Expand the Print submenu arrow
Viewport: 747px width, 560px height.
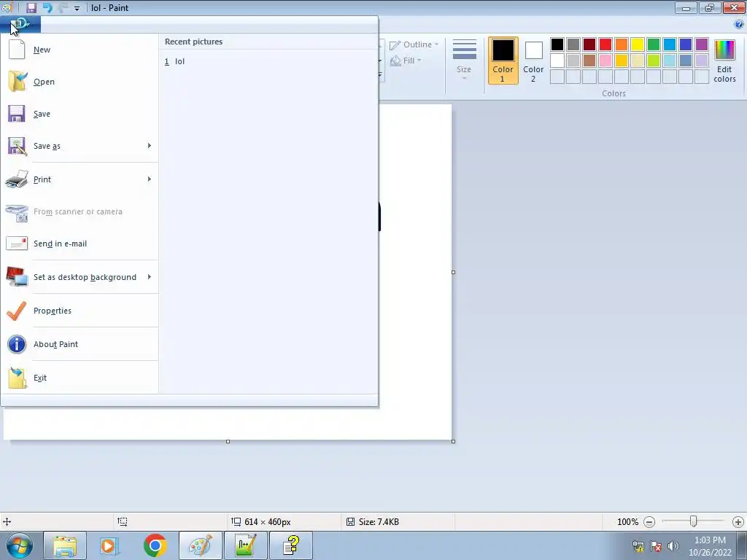149,179
